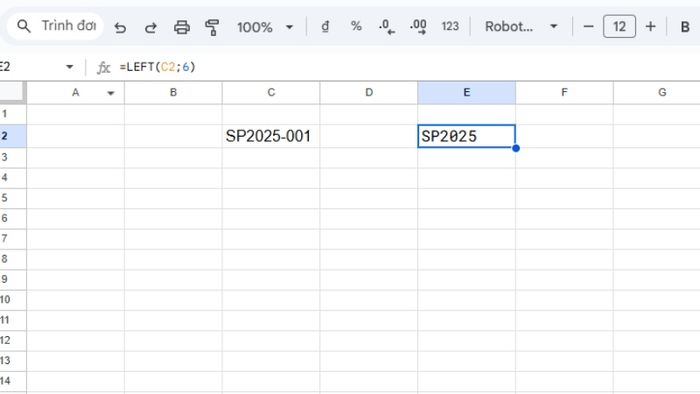Activate the paint format tool

coord(212,27)
